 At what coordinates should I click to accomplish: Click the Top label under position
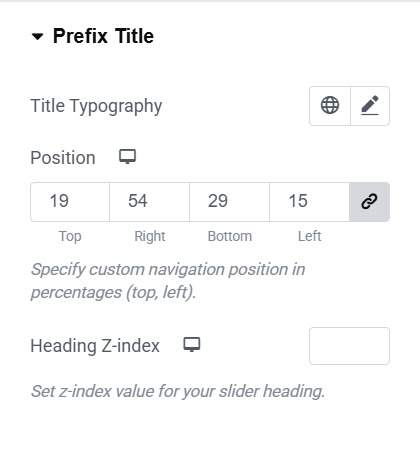(70, 236)
